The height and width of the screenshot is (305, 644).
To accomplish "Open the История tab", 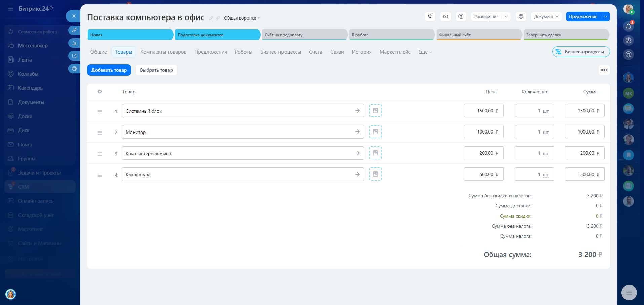I will [362, 52].
